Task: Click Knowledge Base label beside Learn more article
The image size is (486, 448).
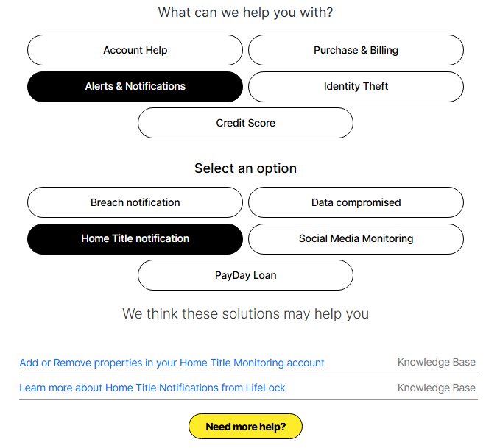Action: [x=436, y=388]
